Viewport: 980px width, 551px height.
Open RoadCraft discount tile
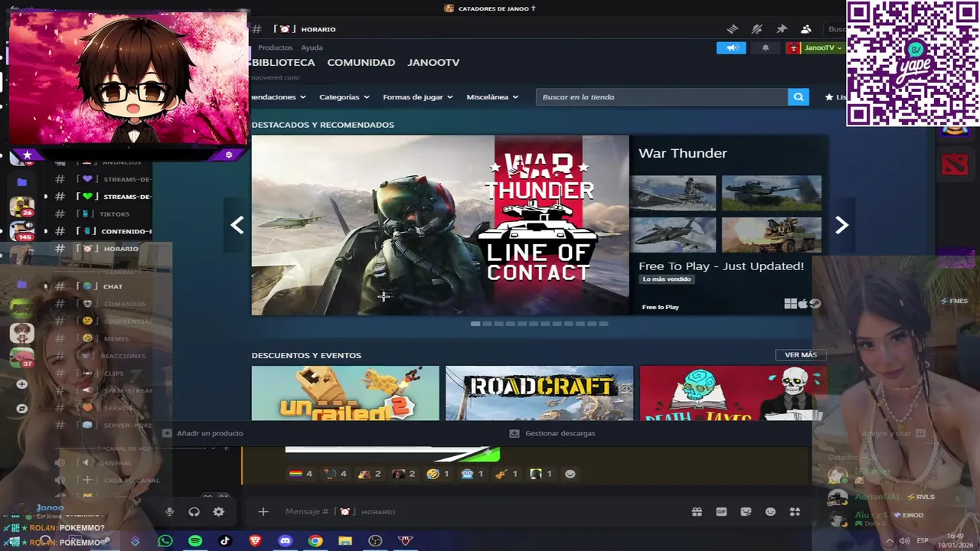(x=540, y=393)
